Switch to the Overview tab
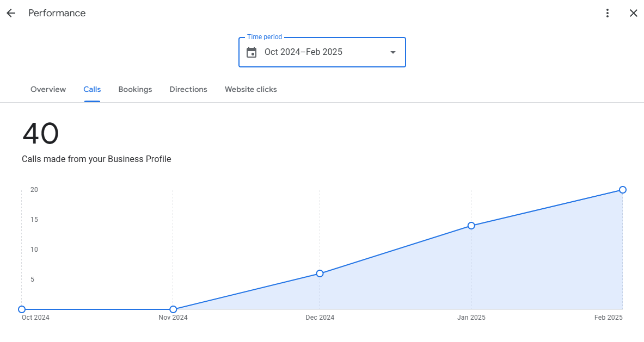The width and height of the screenshot is (644, 342). tap(48, 89)
